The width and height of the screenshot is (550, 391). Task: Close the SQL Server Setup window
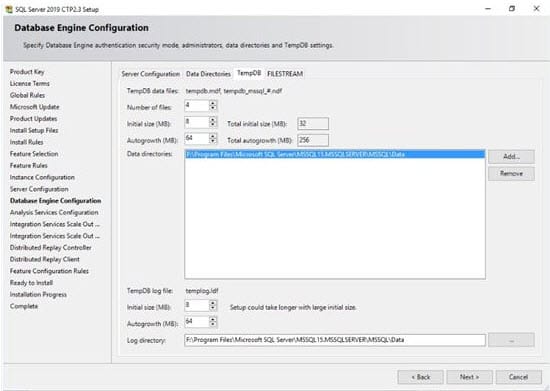click(536, 9)
